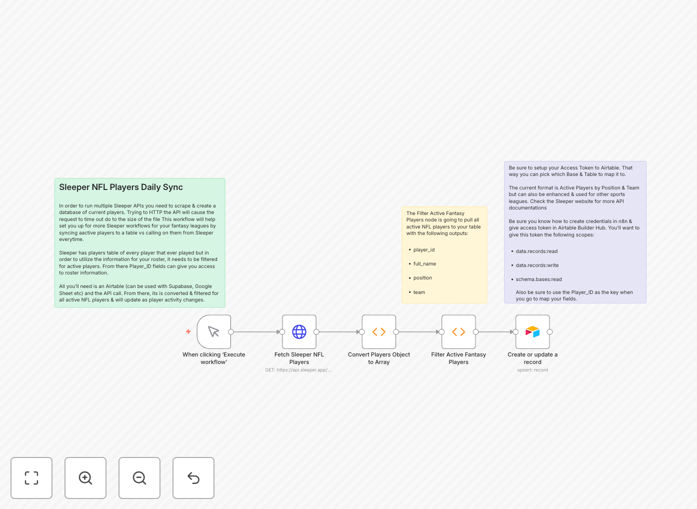Reset the canvas zoom level
This screenshot has height=509, width=697.
193,478
